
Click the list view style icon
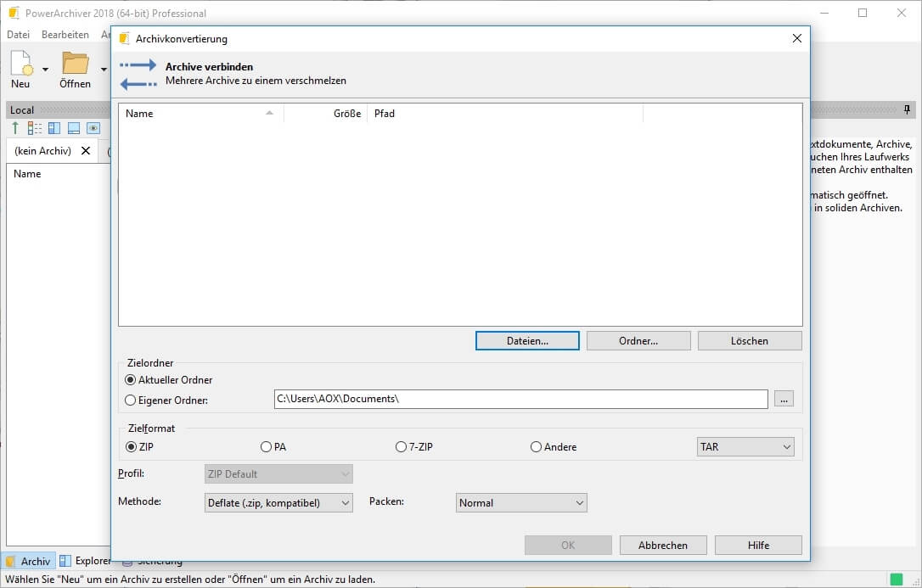click(x=35, y=128)
